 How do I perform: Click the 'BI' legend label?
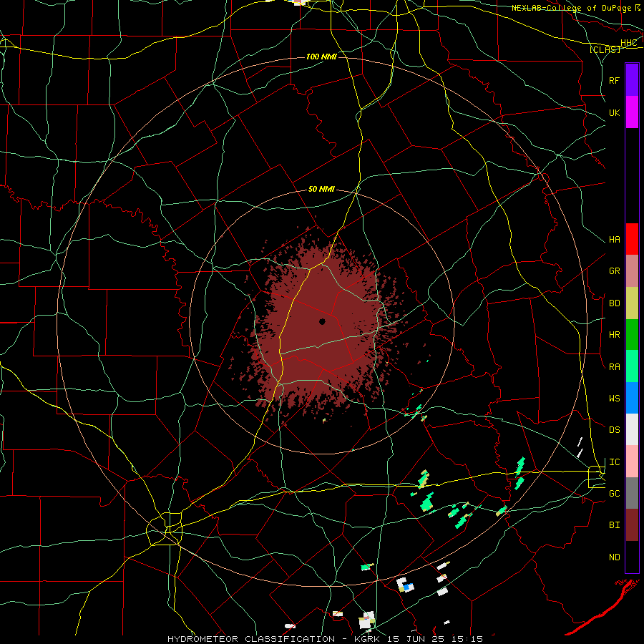tap(615, 525)
